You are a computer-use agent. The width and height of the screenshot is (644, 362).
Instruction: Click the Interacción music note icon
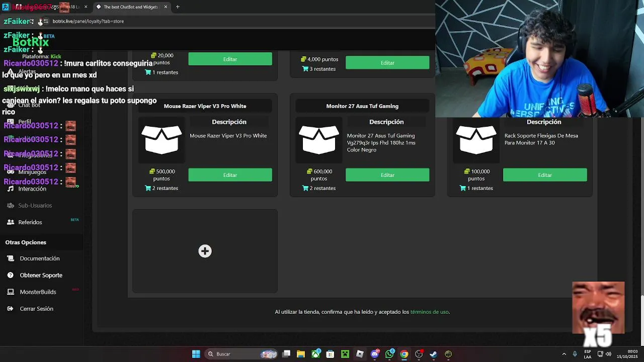[x=11, y=189]
